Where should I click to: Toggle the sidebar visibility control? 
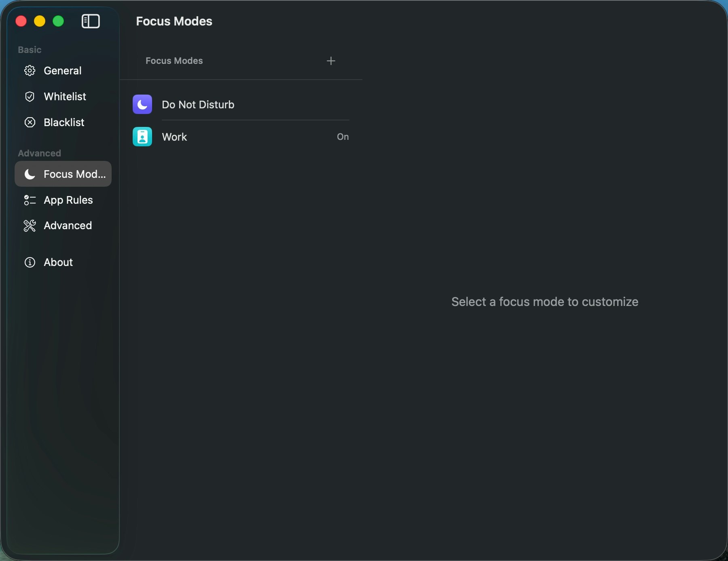(91, 21)
